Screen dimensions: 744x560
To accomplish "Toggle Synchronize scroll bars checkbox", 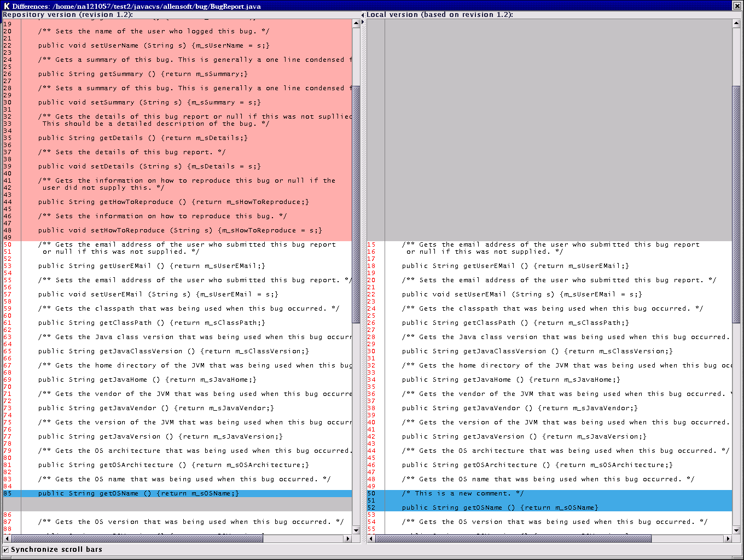I will point(5,550).
